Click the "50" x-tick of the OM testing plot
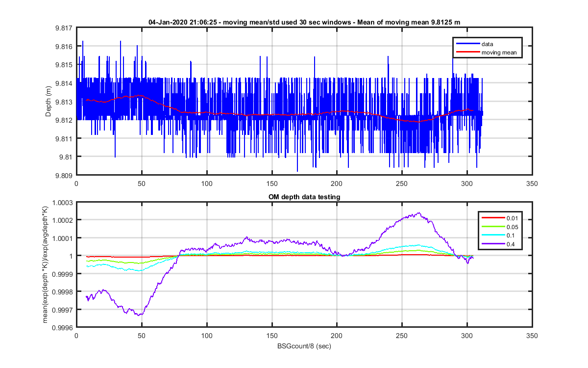588x368 pixels. (142, 336)
